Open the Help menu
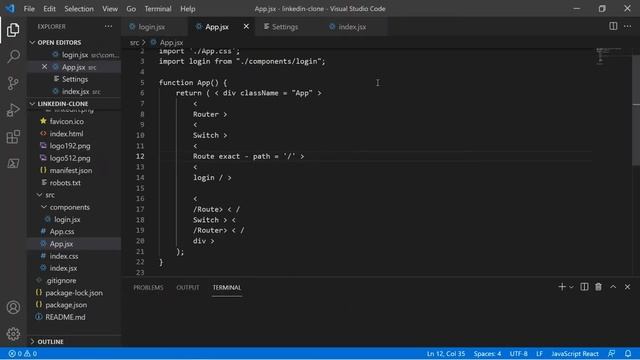 (x=188, y=9)
